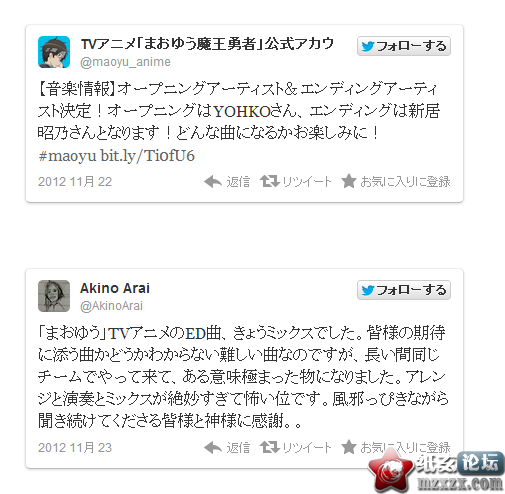The width and height of the screenshot is (505, 494).
Task: Click the Akino Arai profile avatar
Action: tap(54, 296)
